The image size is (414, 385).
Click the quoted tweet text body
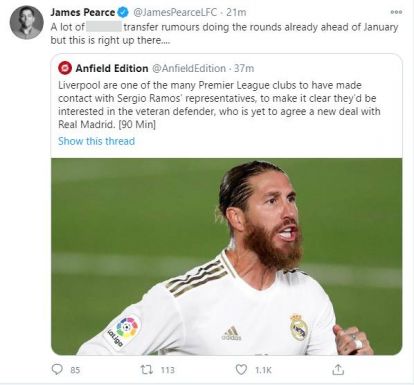click(x=219, y=105)
